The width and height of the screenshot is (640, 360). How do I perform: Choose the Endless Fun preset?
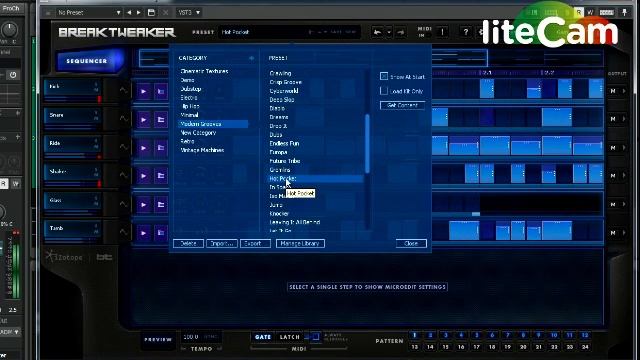coord(284,143)
